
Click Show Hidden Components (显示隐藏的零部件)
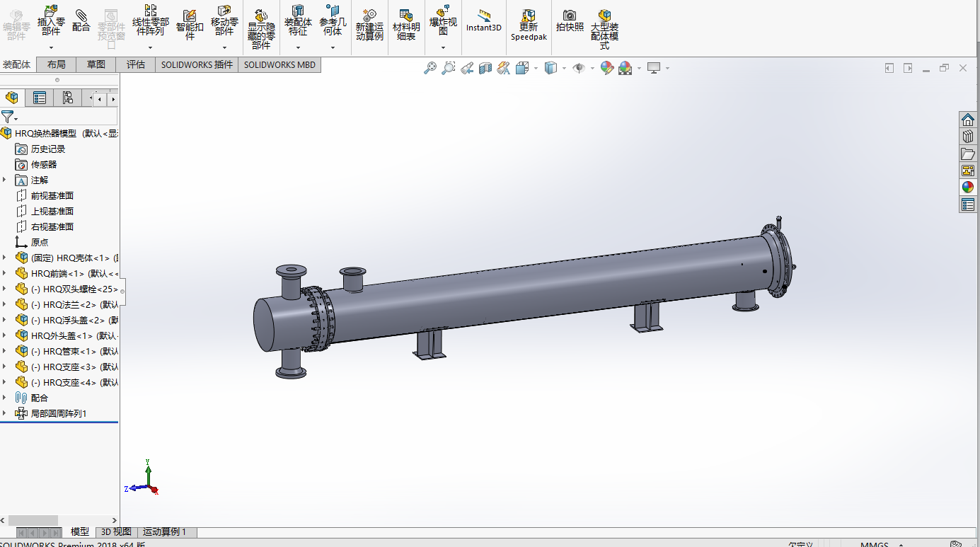[261, 28]
